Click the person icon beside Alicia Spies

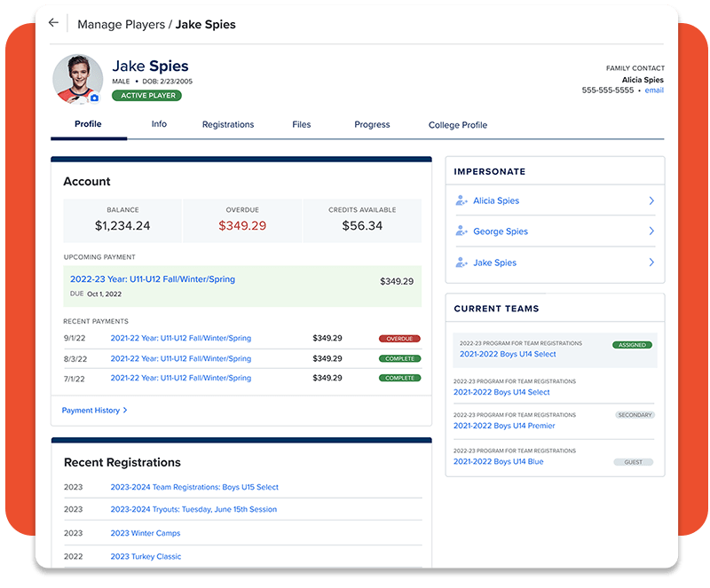tap(461, 200)
